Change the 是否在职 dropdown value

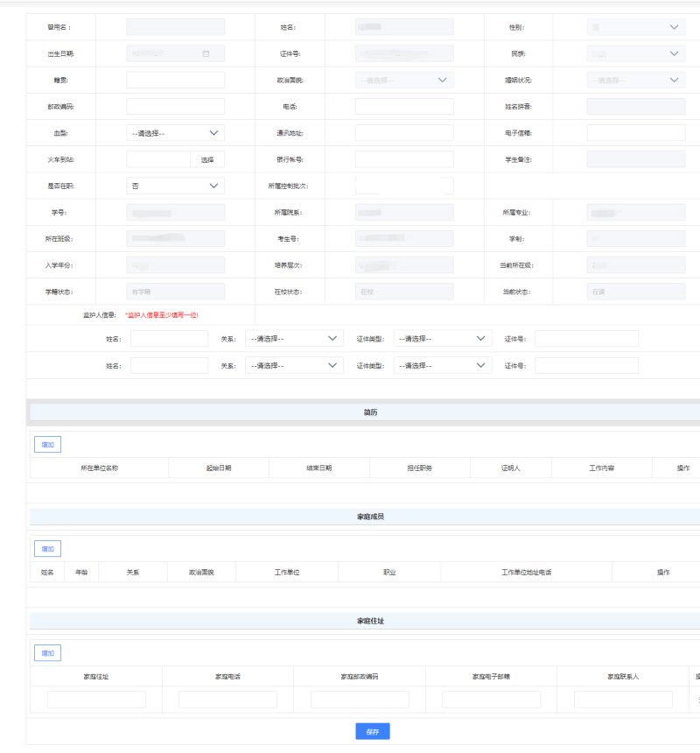(x=175, y=186)
